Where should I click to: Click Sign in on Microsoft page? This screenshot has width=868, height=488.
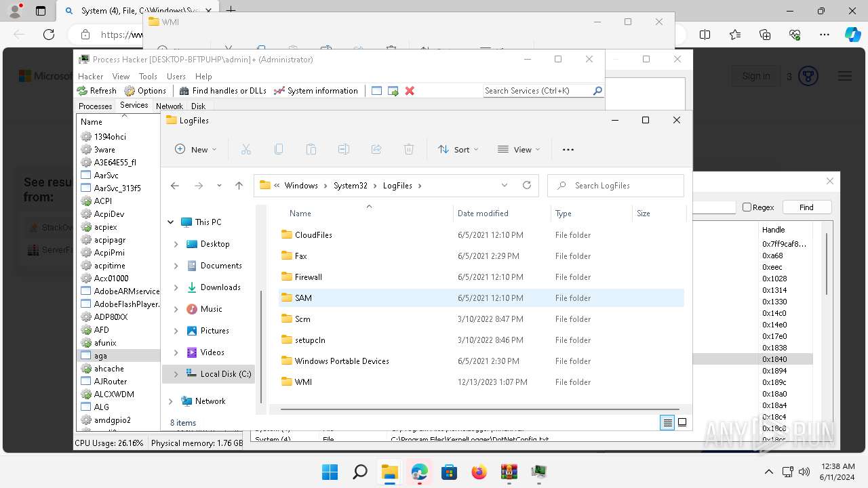coord(755,76)
